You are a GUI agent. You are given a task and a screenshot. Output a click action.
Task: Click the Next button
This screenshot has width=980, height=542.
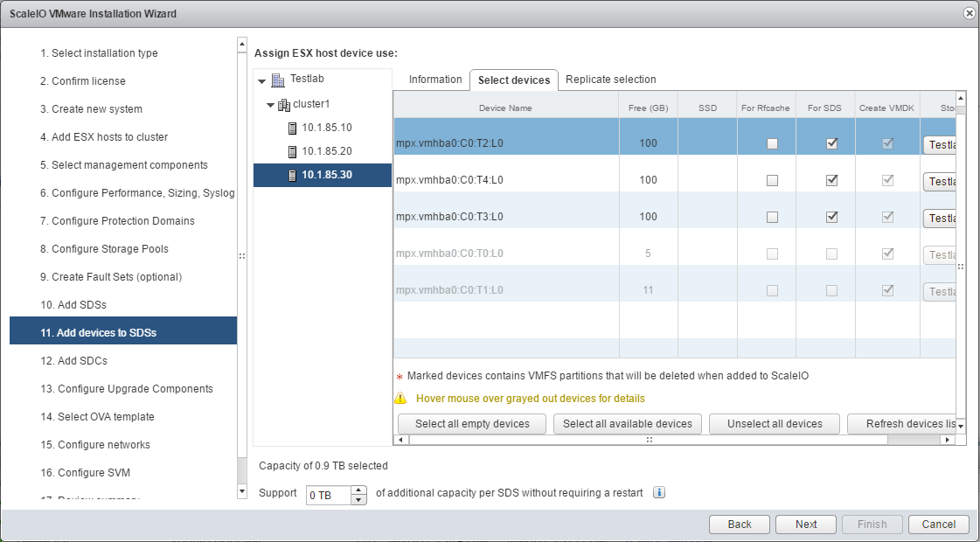point(806,525)
